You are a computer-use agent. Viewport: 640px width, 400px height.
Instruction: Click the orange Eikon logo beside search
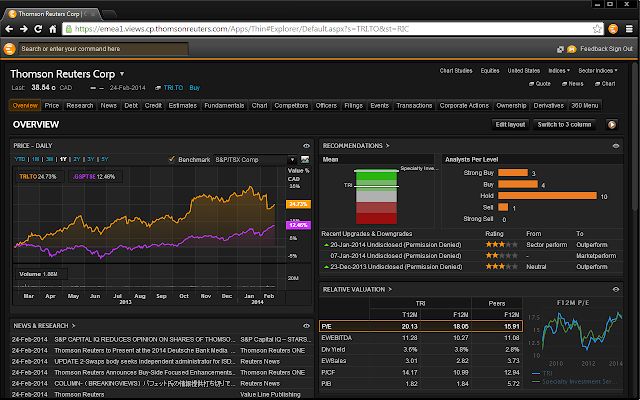click(x=9, y=49)
